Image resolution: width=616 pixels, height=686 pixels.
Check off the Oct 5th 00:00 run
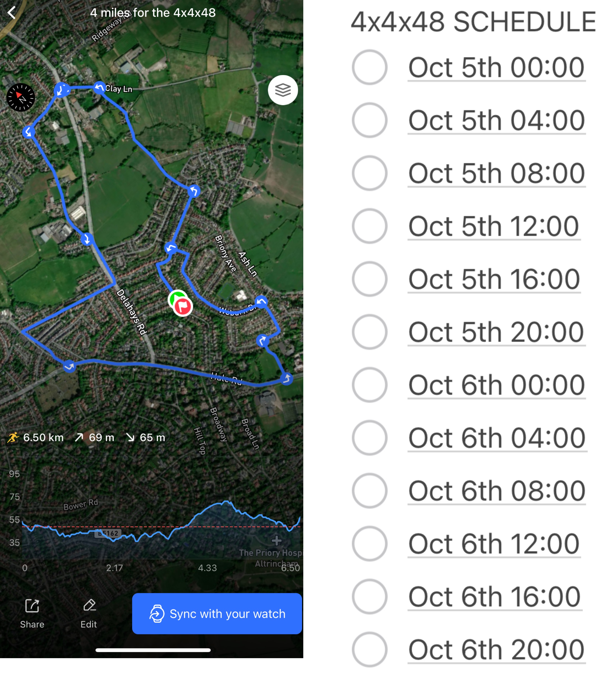(369, 67)
